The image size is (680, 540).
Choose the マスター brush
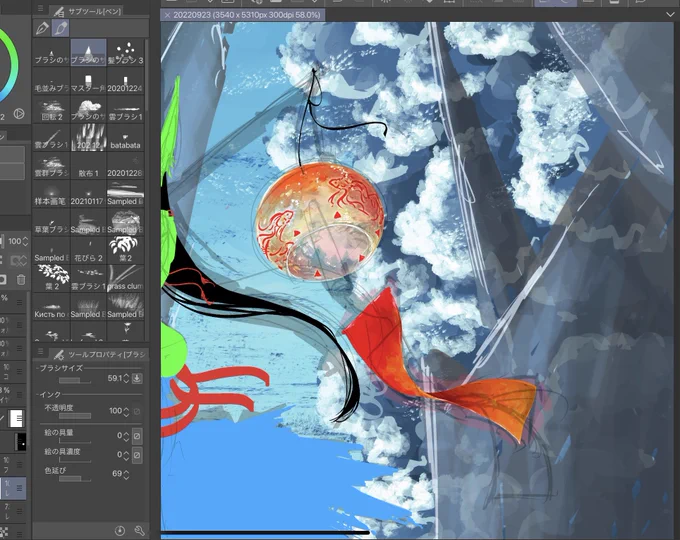[88, 81]
